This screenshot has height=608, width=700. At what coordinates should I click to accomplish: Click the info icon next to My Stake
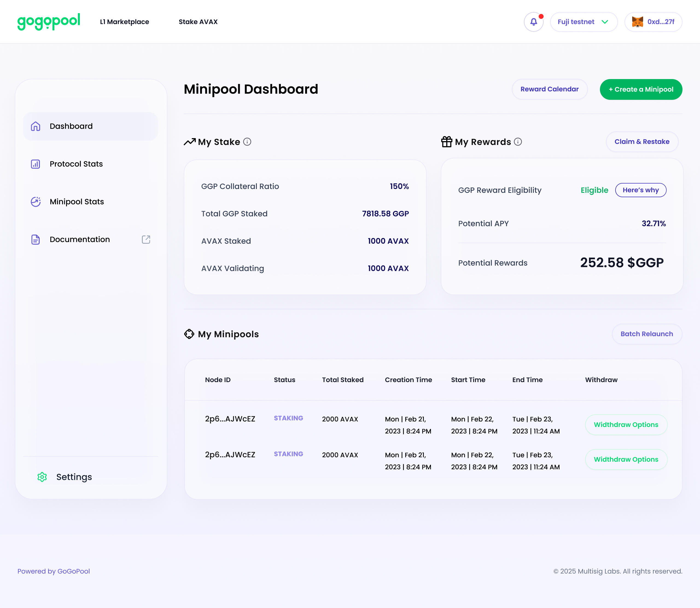point(247,142)
